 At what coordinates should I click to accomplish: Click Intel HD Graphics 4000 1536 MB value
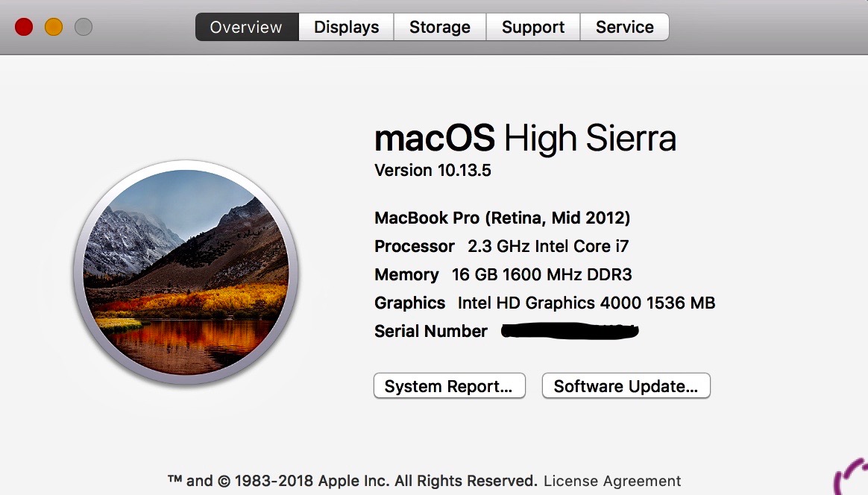click(586, 303)
